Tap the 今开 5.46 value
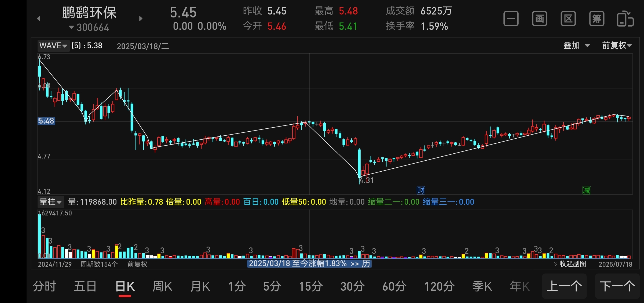 tap(265, 26)
